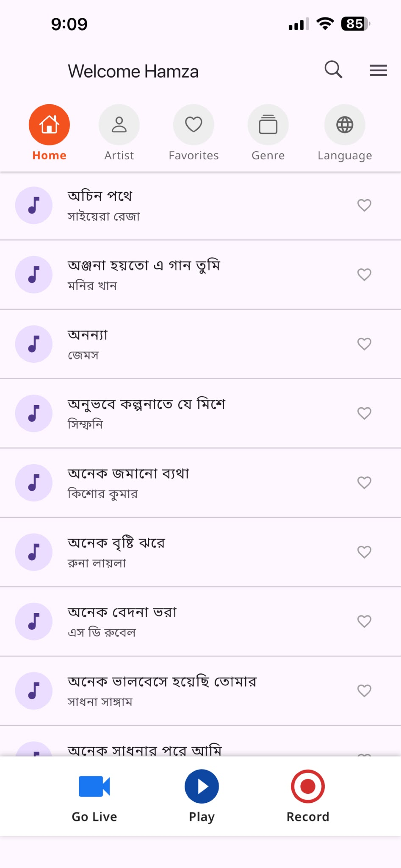The image size is (401, 868).
Task: Open the hamburger menu
Action: tap(378, 70)
